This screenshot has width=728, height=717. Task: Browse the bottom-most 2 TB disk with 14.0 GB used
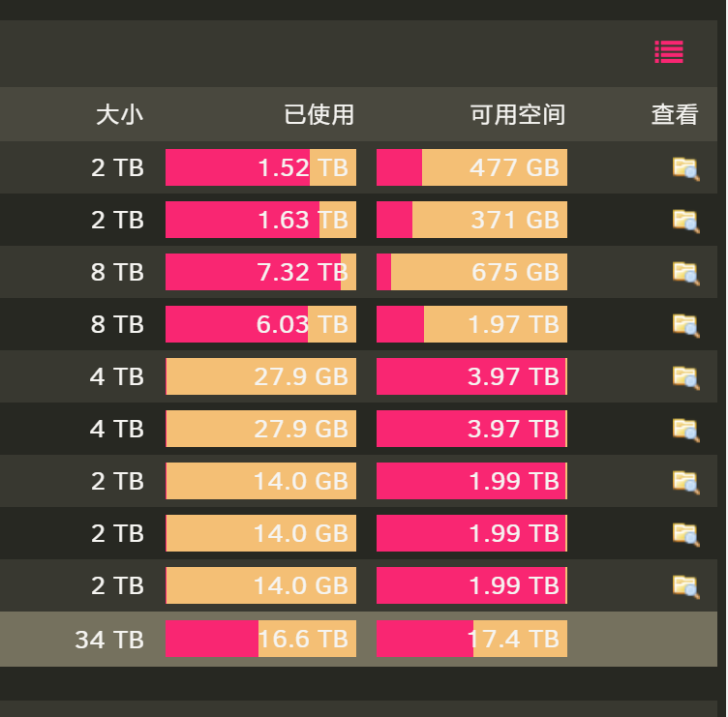(685, 586)
